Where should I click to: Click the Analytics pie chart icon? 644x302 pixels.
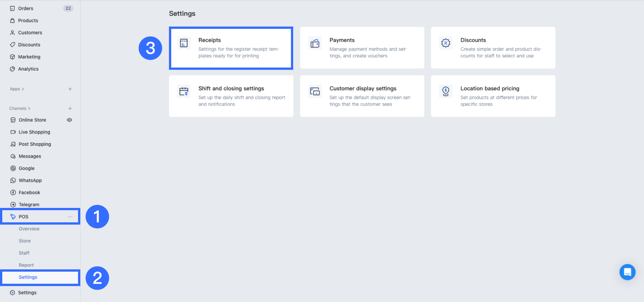tap(13, 69)
